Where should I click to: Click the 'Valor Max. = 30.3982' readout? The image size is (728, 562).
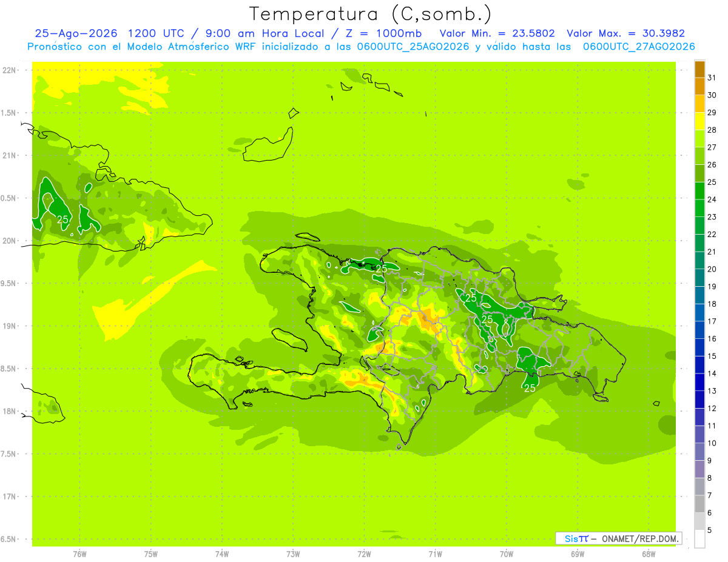[625, 33]
